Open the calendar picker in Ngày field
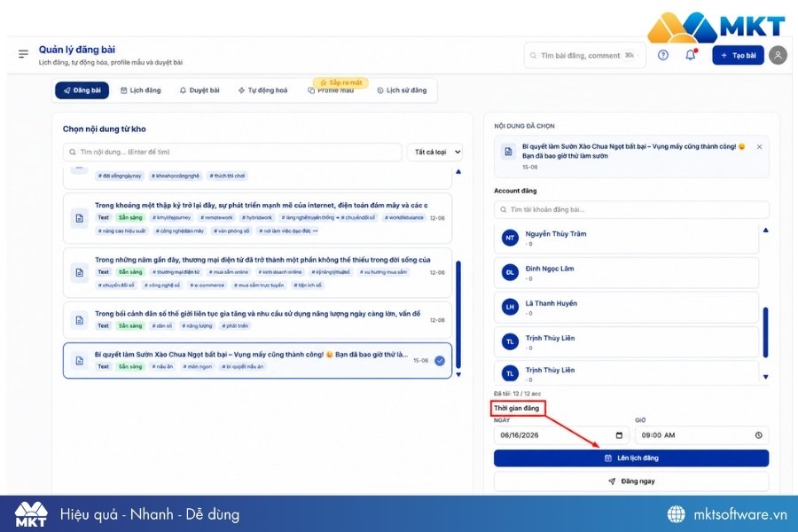This screenshot has width=798, height=532. pos(619,435)
